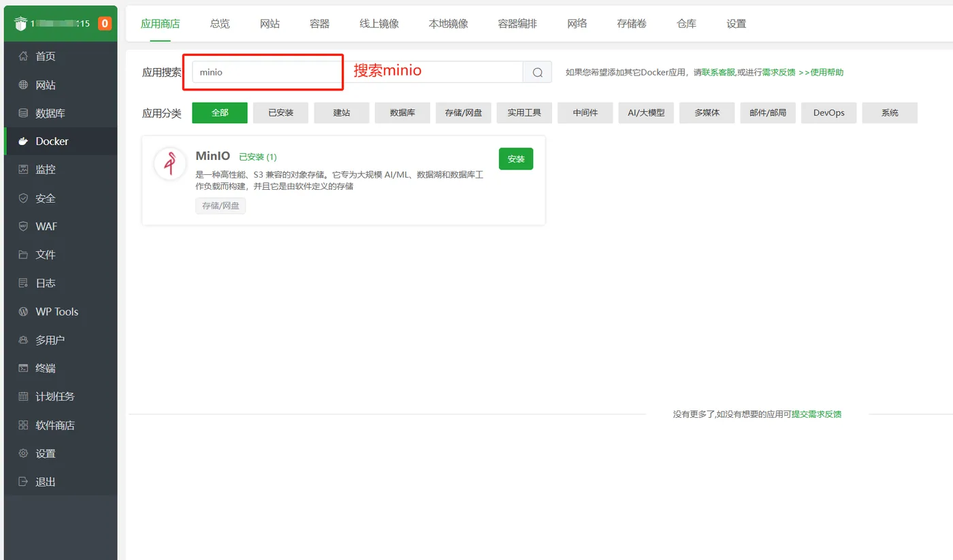
Task: Filter apps by 实用工具
Action: tap(524, 113)
